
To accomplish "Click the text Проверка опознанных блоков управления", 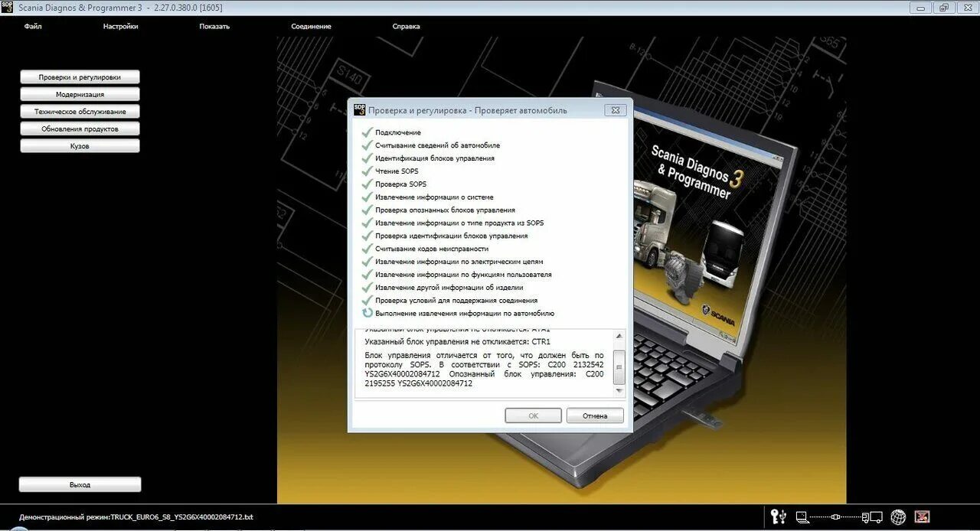I will [x=445, y=210].
